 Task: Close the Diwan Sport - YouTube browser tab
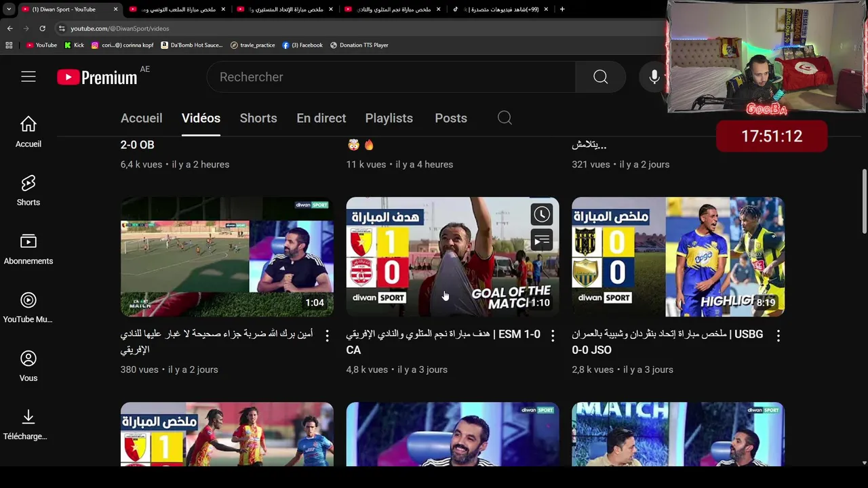coord(115,9)
